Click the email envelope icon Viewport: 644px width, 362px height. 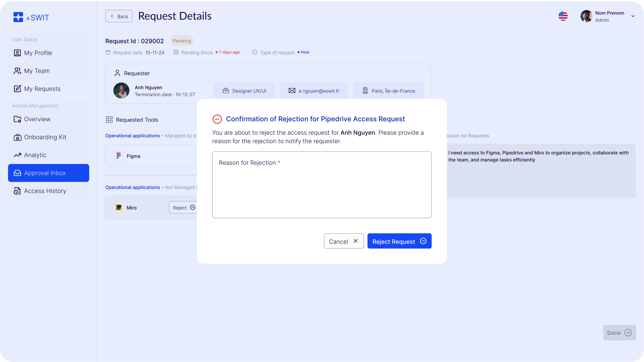click(x=292, y=91)
